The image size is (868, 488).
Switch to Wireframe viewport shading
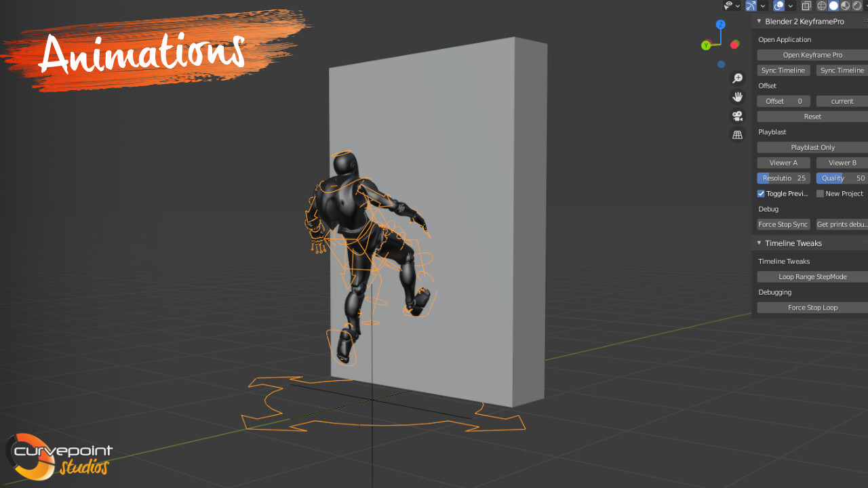821,6
